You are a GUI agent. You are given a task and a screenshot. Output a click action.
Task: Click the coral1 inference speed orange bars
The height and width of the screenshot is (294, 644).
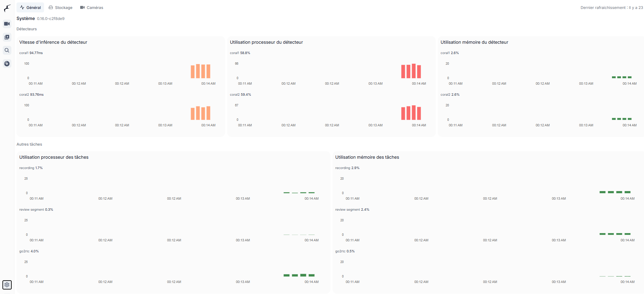pos(200,71)
